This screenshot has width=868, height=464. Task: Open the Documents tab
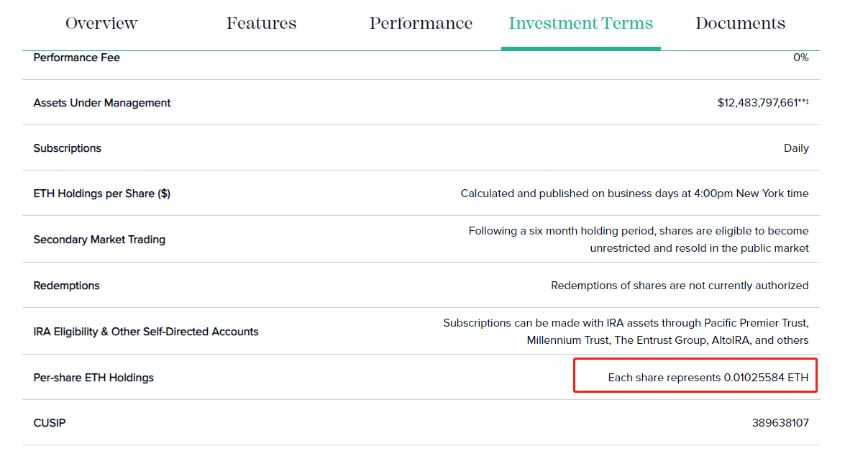click(740, 23)
